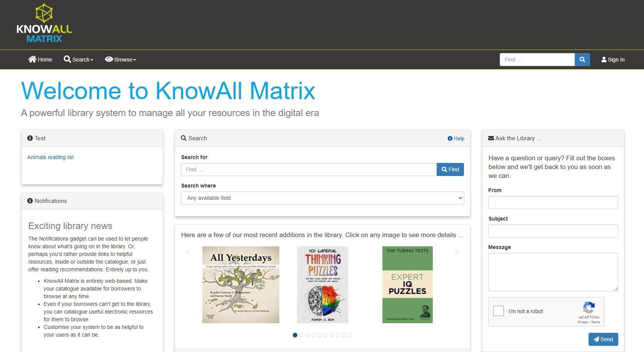Open Expert IQ Puzzles book cover
Image resolution: width=644 pixels, height=352 pixels.
(407, 285)
